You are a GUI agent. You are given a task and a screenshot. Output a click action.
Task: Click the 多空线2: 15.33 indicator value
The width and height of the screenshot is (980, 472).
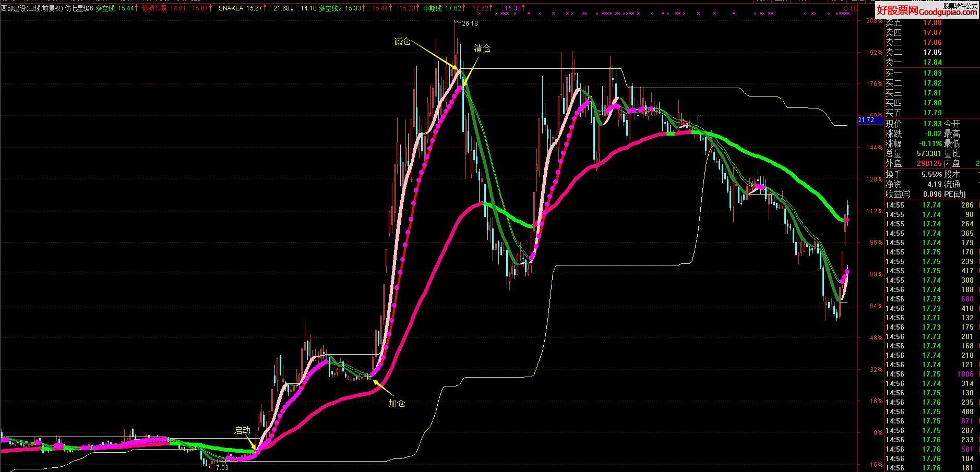[x=341, y=8]
